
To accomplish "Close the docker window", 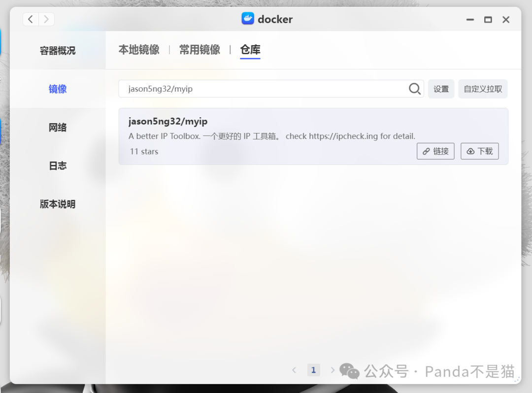I will [x=506, y=20].
